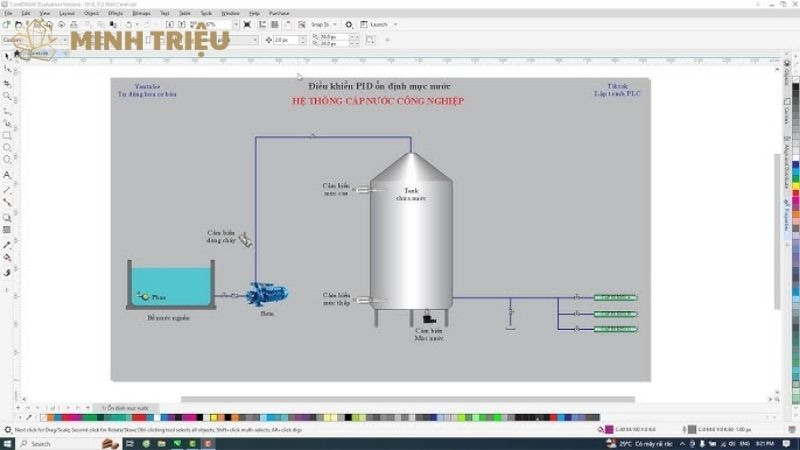Image resolution: width=800 pixels, height=450 pixels.
Task: Open the Options gear icon in toolbar
Action: pyautogui.click(x=349, y=24)
